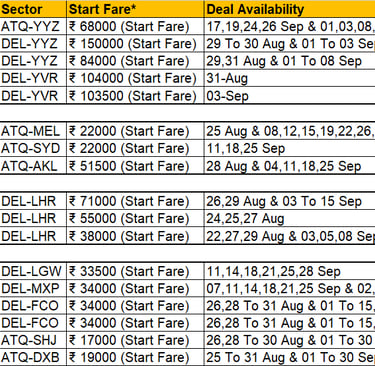Click the ₹ 84000 fare cell
Viewport: 375px width, 366px height.
pos(135,61)
